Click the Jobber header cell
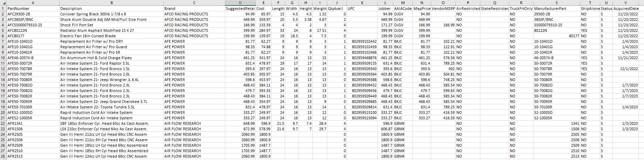This screenshot has height=160, width=644. pos(385,9)
